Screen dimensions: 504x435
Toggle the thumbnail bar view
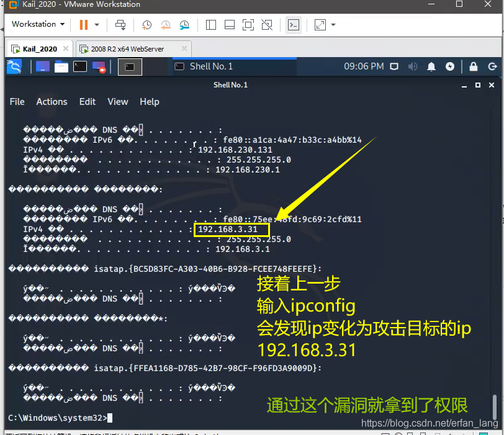(x=230, y=25)
